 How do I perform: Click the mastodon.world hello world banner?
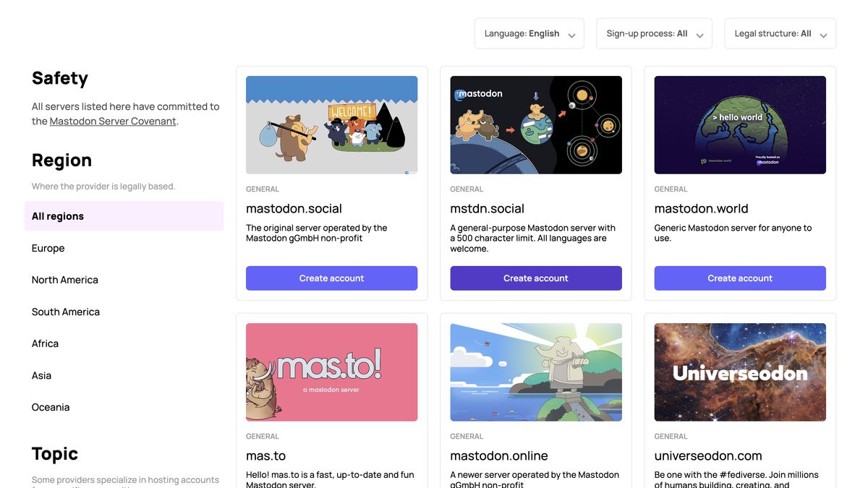coord(740,124)
